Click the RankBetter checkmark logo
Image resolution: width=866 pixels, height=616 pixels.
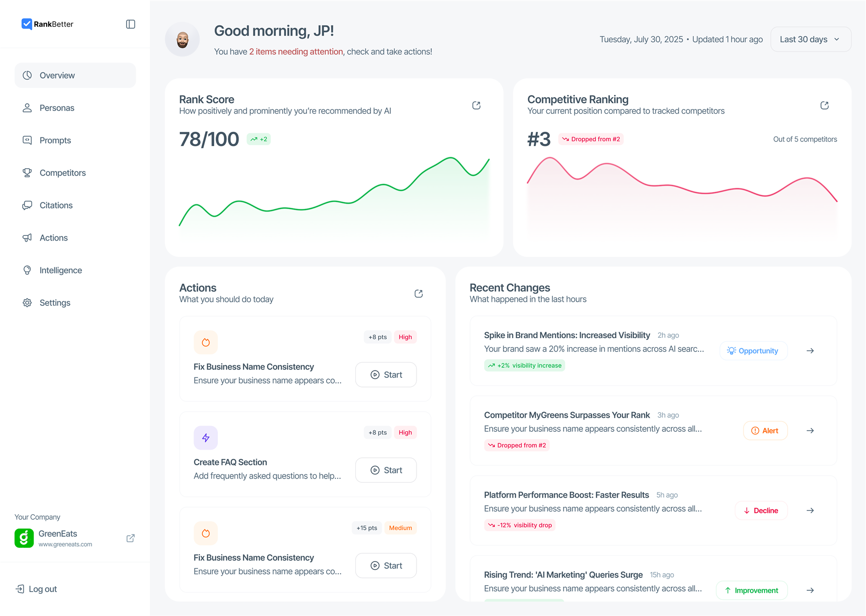click(27, 24)
